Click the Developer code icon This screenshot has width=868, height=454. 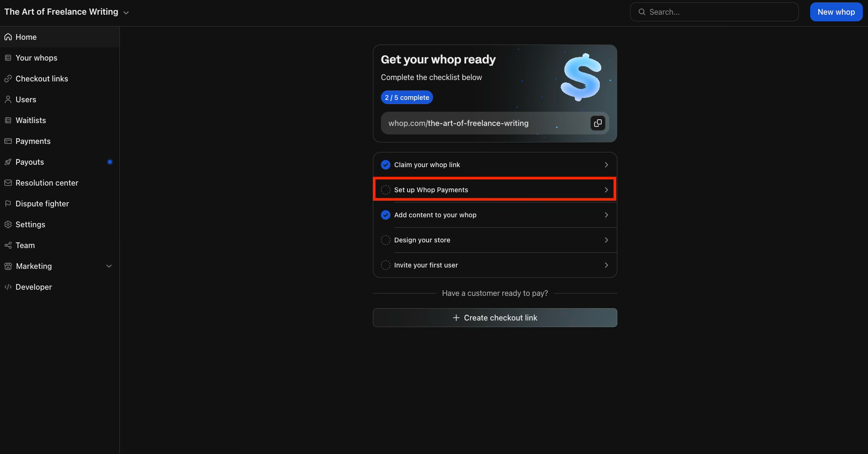[8, 287]
